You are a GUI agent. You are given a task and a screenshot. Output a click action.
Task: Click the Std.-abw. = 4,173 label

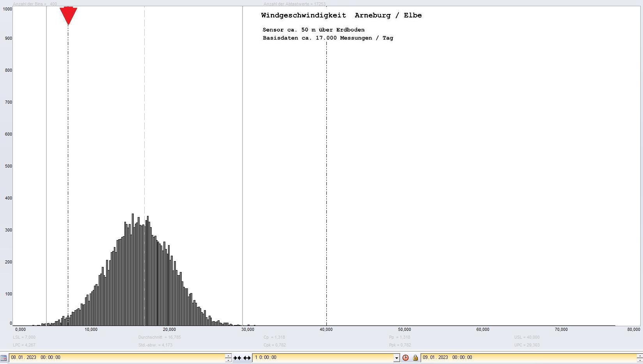[155, 345]
